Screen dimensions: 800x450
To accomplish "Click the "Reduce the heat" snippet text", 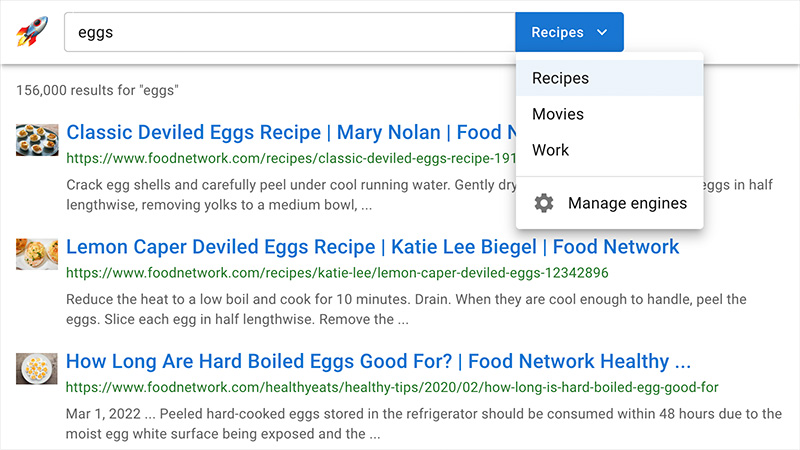I will coord(406,309).
